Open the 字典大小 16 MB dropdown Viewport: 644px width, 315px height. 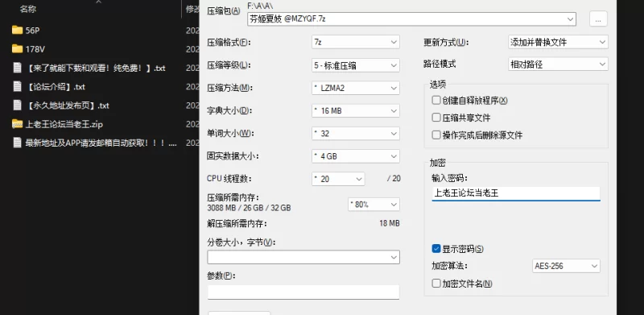point(356,110)
